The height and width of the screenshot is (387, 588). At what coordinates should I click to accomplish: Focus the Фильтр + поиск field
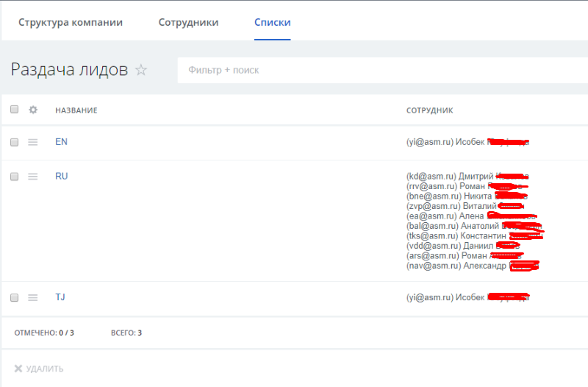[382, 70]
